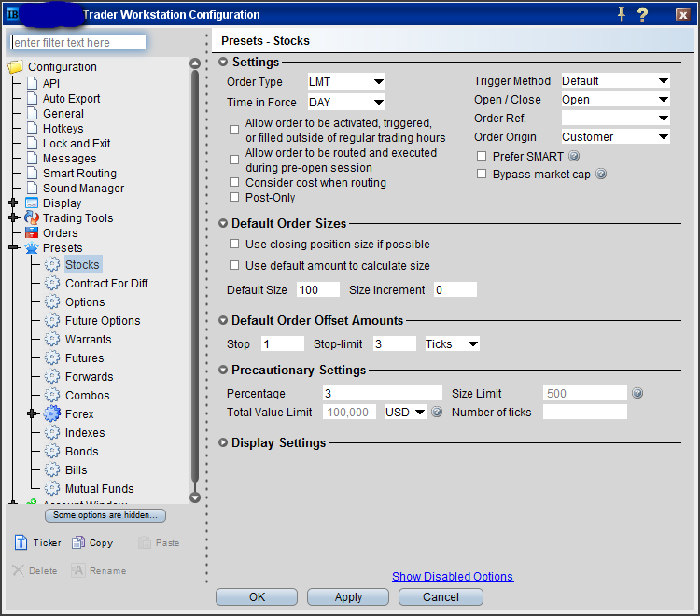Click the filter text input field
Screen dimensions: 700x616
click(78, 42)
